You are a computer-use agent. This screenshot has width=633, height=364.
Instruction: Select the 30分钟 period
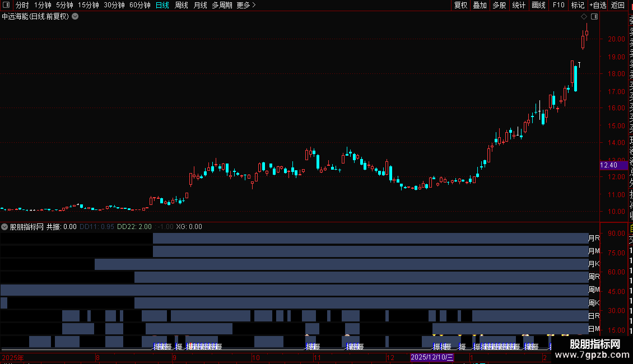pos(114,5)
